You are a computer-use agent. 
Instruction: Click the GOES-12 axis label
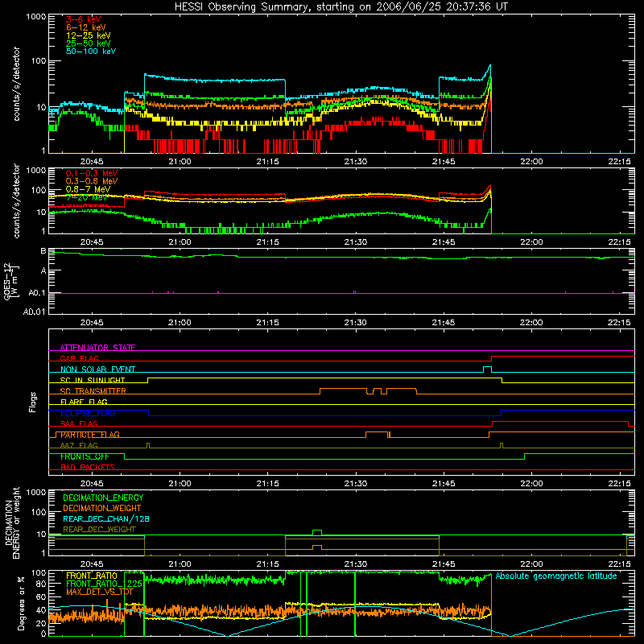point(11,281)
